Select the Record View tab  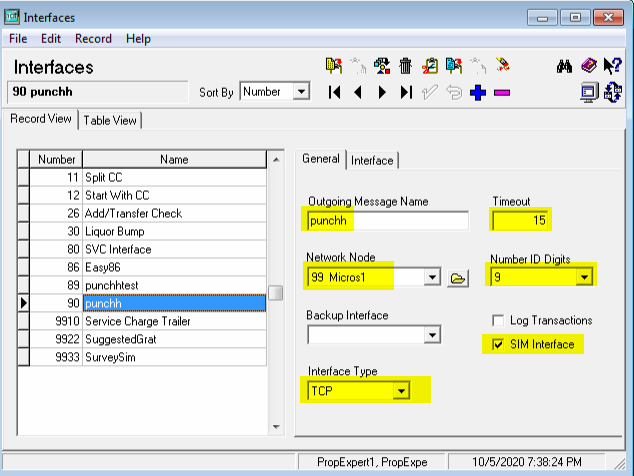41,119
